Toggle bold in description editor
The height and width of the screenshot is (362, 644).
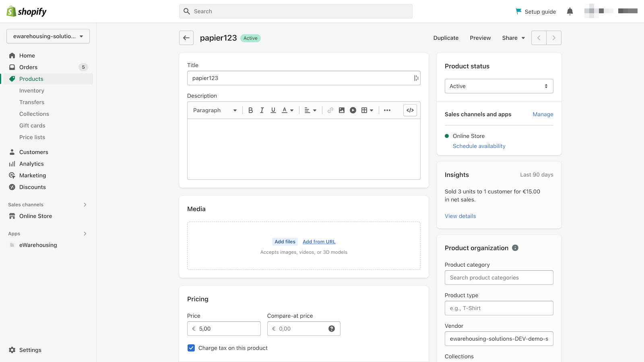click(x=250, y=110)
